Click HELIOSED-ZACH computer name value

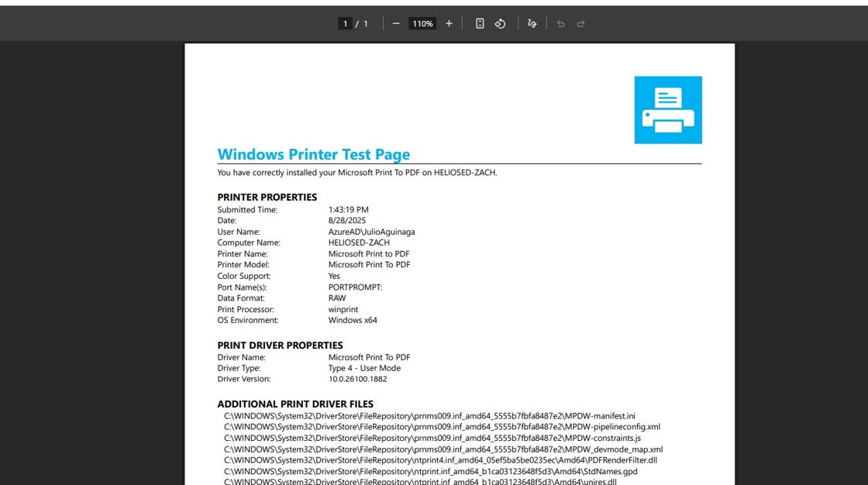click(359, 242)
